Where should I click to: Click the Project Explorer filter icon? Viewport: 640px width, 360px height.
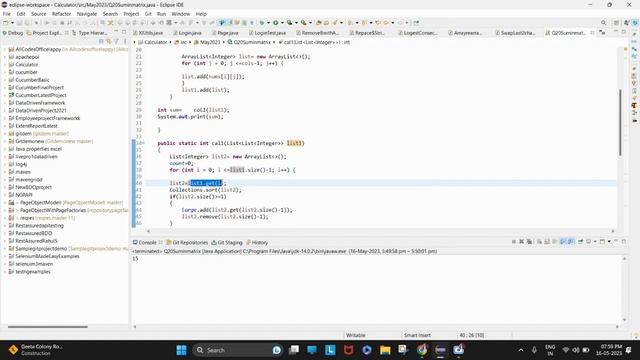pos(116,41)
